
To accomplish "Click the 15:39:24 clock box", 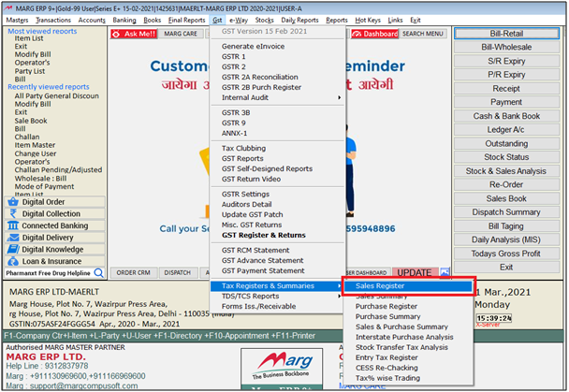I will [493, 318].
